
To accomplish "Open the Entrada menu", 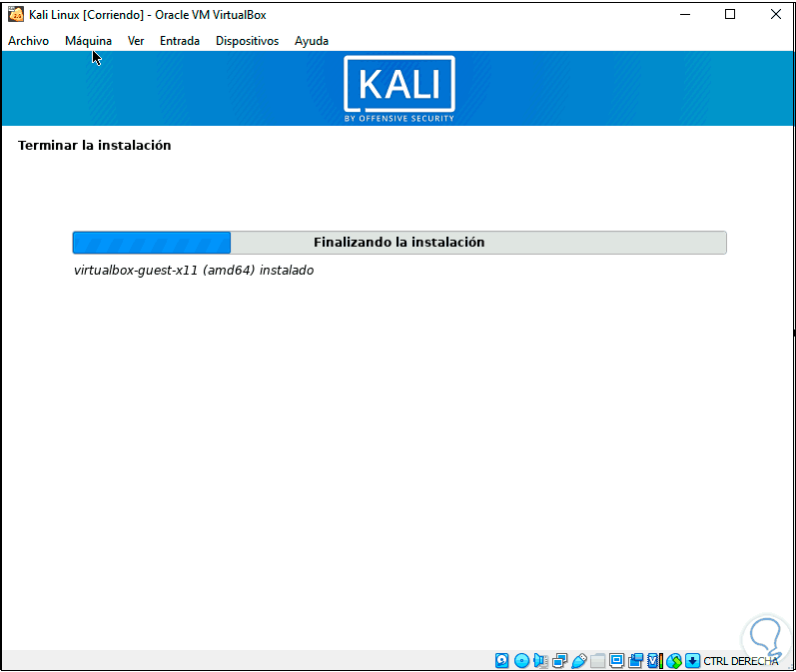I will point(180,41).
